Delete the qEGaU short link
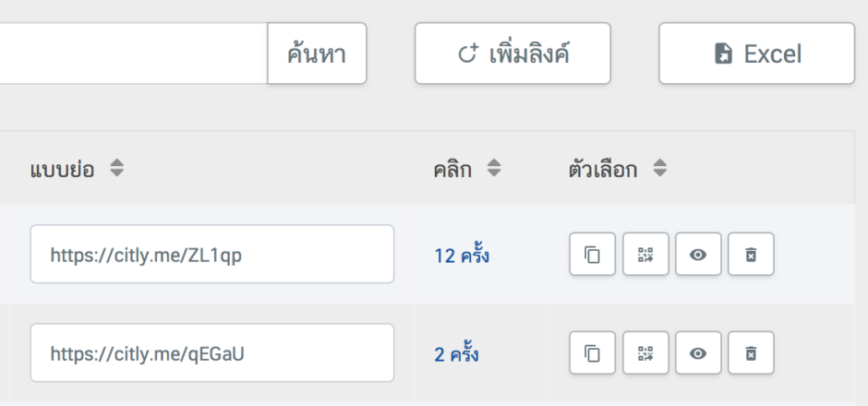 [751, 352]
